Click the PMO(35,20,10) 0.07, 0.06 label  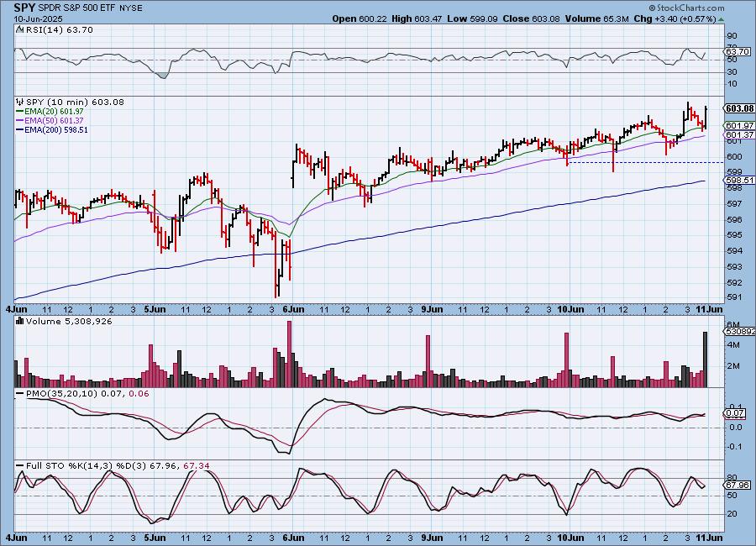coord(87,394)
